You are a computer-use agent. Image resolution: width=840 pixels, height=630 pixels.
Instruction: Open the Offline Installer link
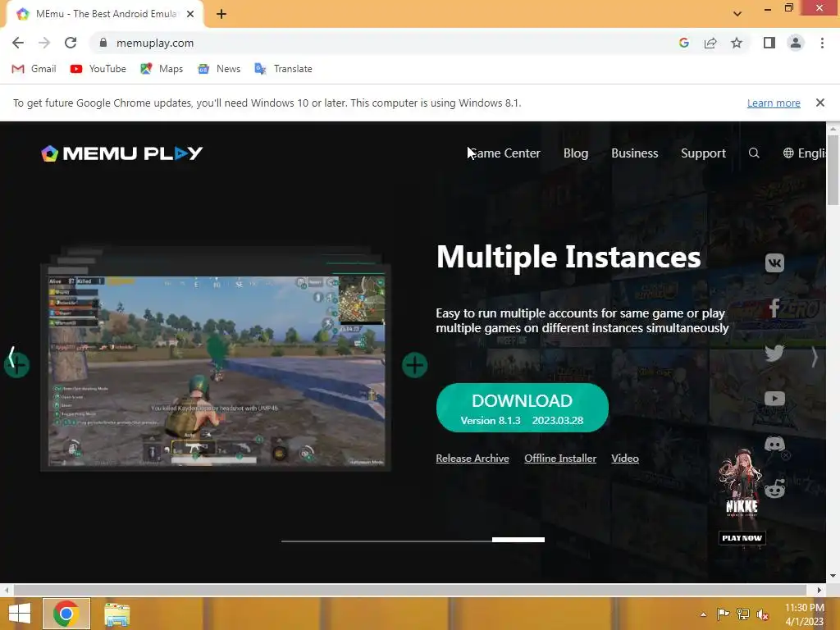coord(559,458)
